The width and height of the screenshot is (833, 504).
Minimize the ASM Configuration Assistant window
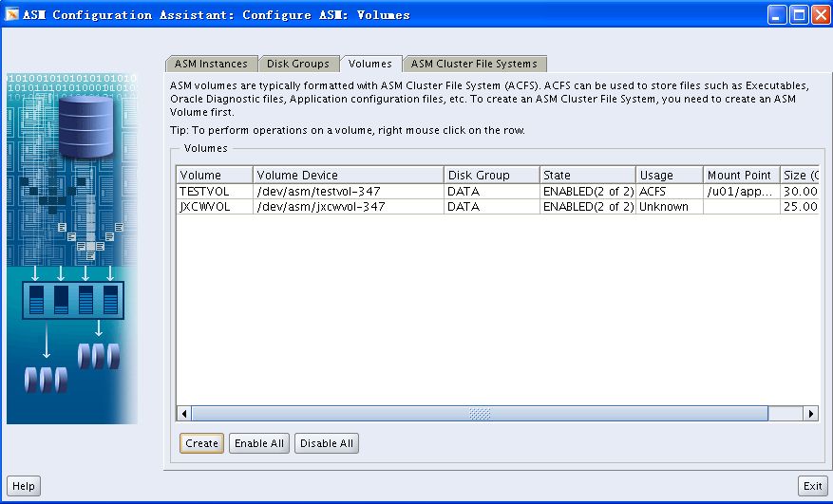tap(777, 15)
